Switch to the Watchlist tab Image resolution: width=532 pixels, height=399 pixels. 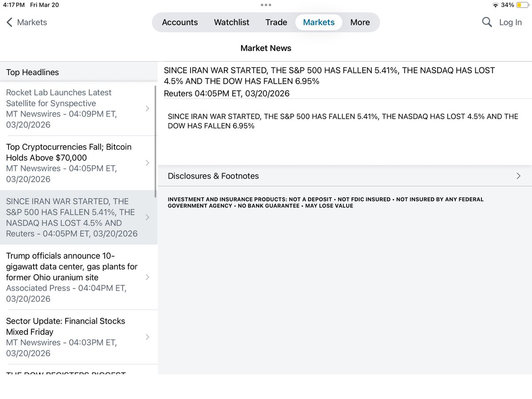click(x=231, y=22)
